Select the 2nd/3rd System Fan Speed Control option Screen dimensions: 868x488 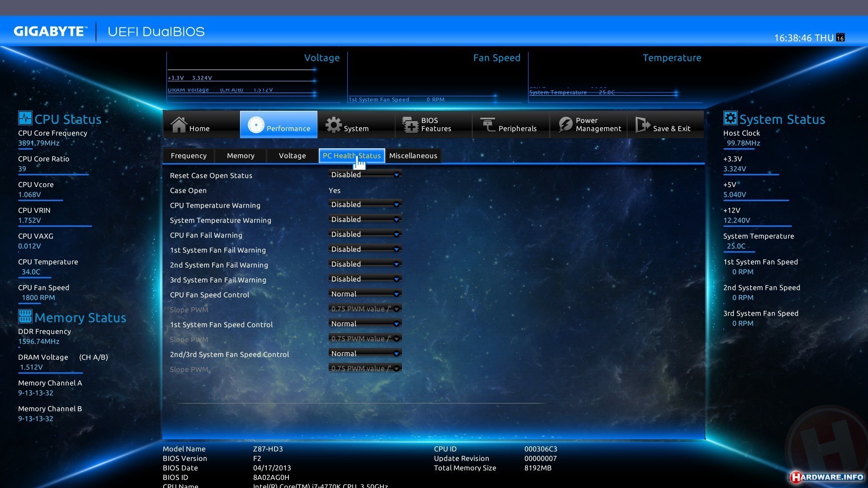[x=365, y=354]
